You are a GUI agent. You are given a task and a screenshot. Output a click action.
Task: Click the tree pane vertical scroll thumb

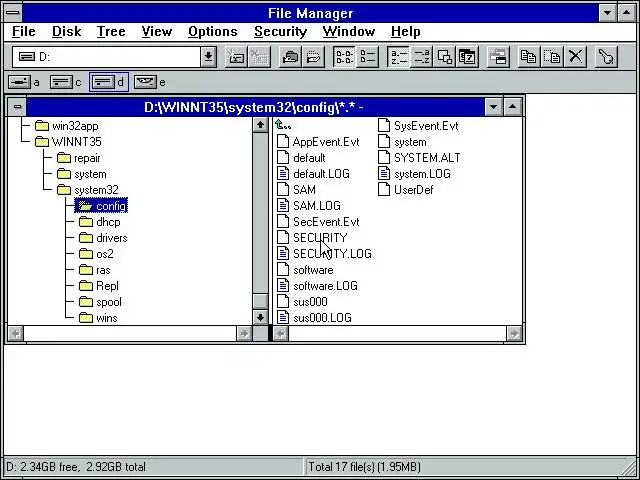pos(260,301)
